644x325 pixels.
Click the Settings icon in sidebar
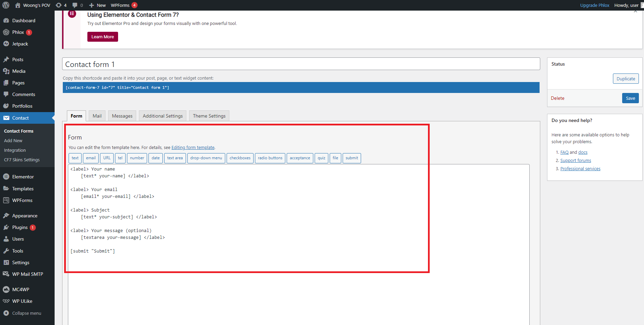point(6,262)
